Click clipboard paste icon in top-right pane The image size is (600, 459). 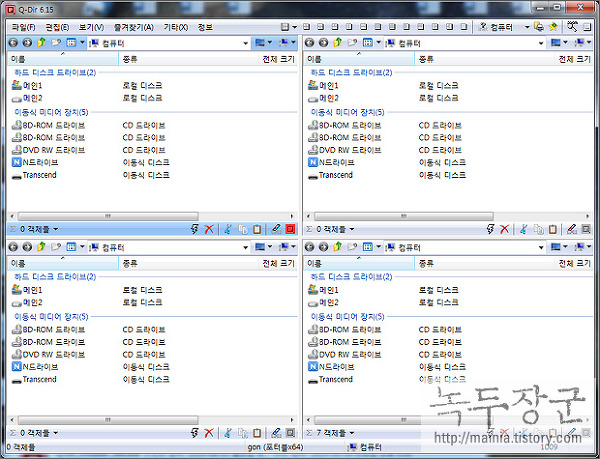(x=553, y=229)
